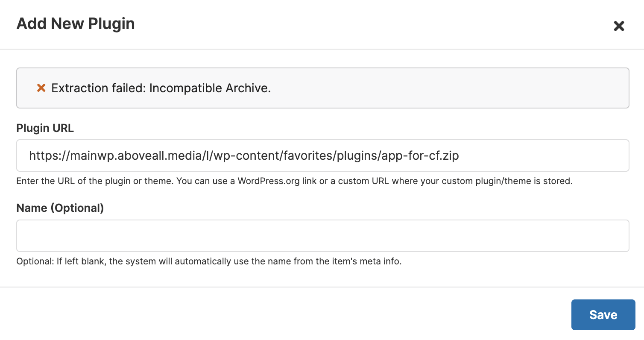The image size is (644, 340).
Task: Click the Plugin URL label
Action: (x=45, y=128)
